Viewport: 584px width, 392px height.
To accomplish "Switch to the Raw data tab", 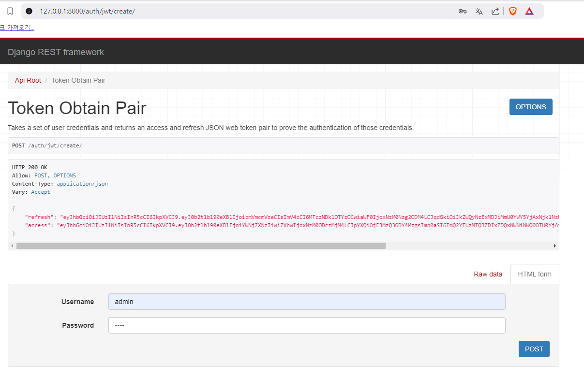I will 488,274.
